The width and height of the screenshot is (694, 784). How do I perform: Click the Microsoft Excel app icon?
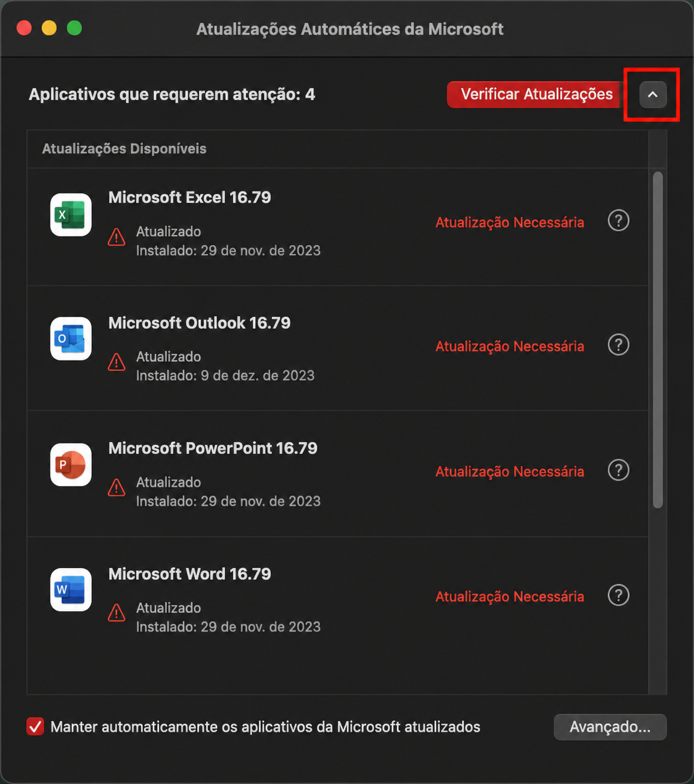click(71, 215)
